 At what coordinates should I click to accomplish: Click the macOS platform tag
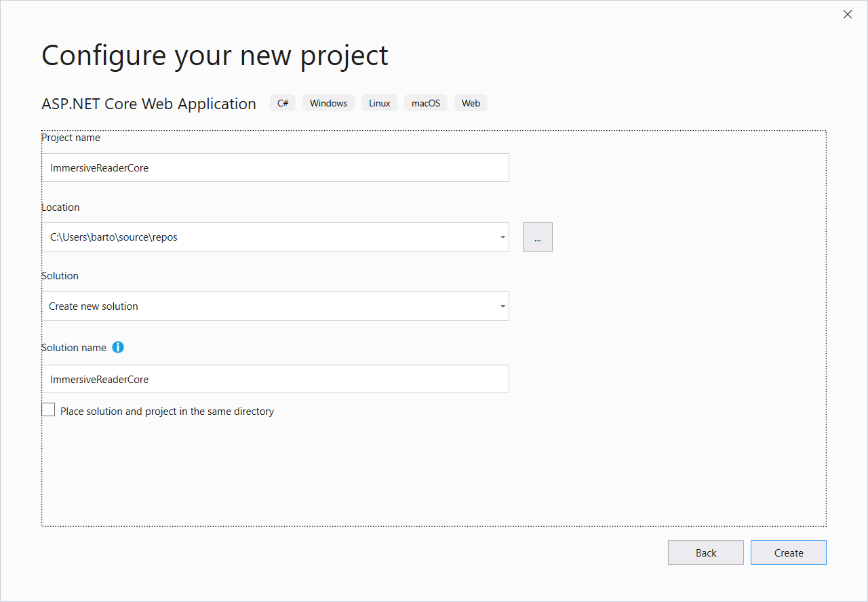point(426,103)
